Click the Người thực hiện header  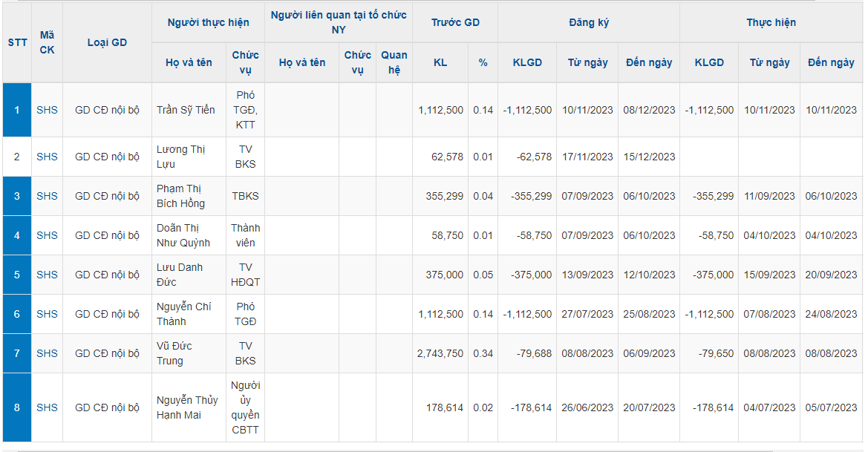pyautogui.click(x=208, y=22)
